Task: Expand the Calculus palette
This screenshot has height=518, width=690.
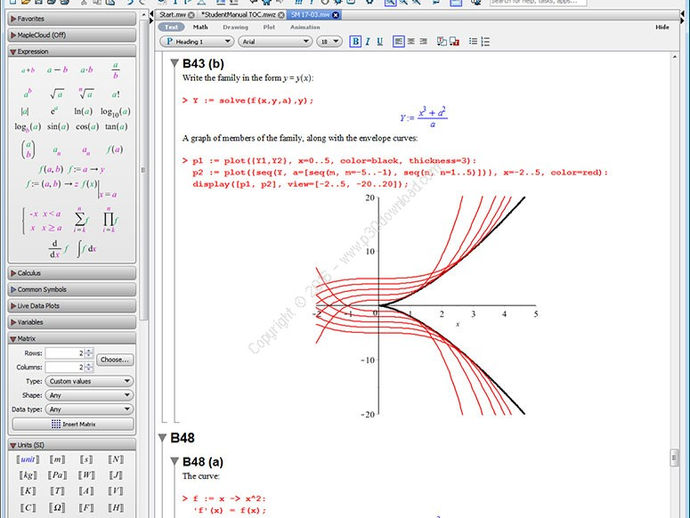Action: [x=72, y=273]
